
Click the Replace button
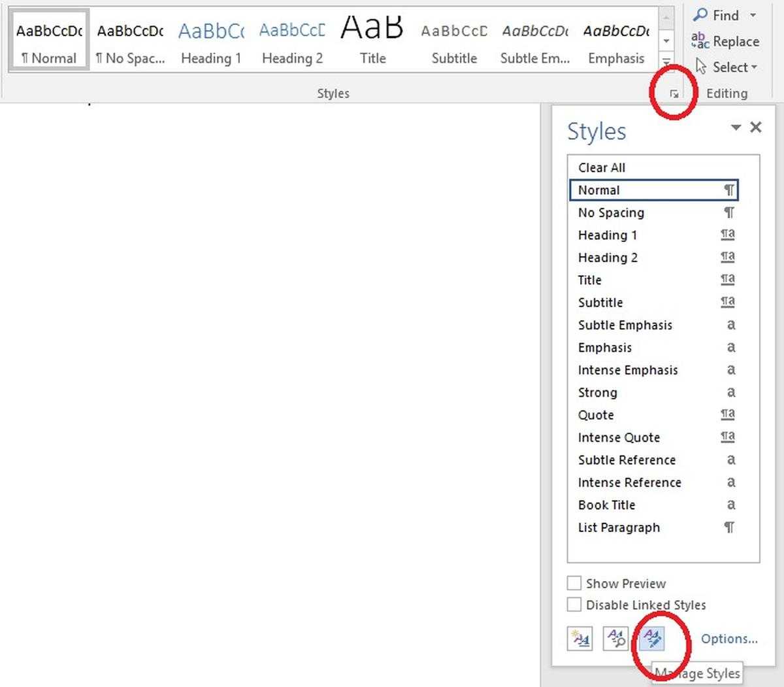pos(725,41)
